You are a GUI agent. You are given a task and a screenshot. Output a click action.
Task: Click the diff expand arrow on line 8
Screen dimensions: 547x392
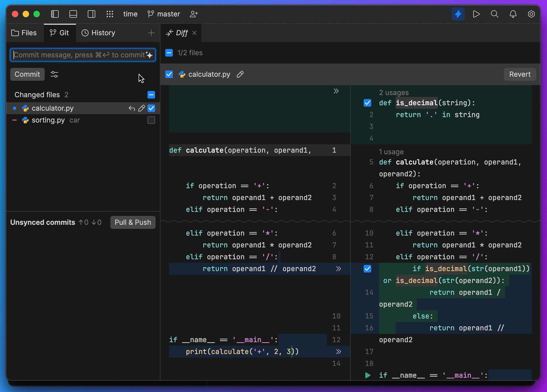click(338, 268)
